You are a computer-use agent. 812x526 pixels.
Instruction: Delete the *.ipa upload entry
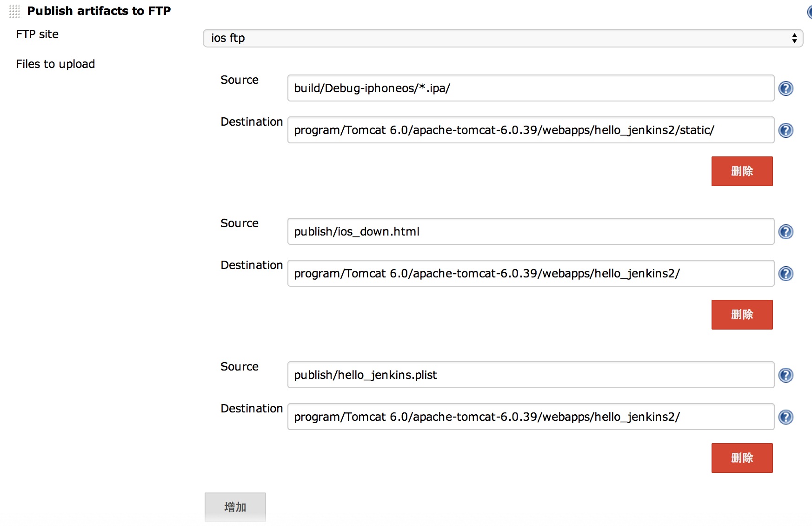coord(742,171)
